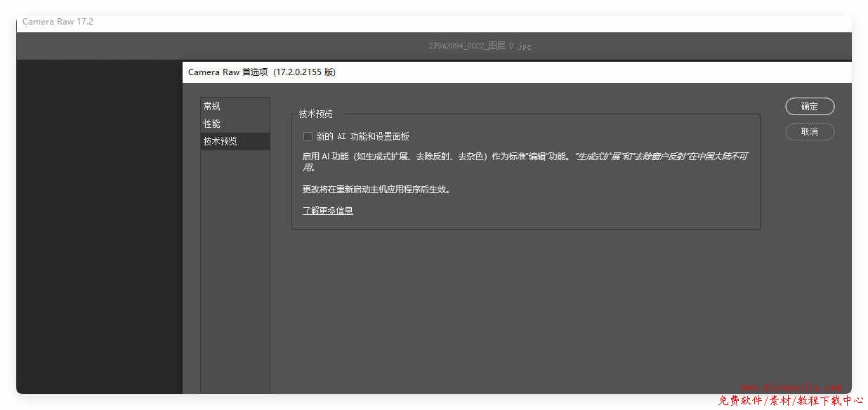
Task: Open the 了解更多信息 link
Action: pos(328,211)
